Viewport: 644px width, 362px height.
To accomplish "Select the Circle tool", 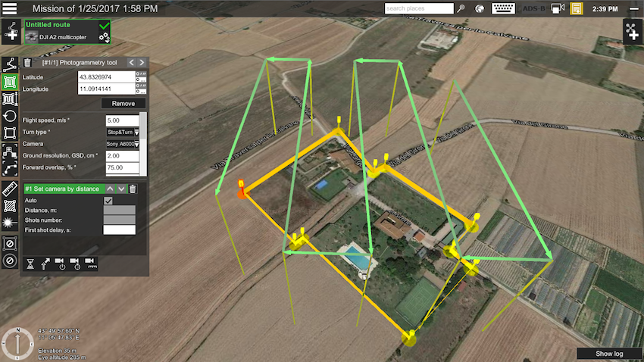I will pyautogui.click(x=9, y=116).
